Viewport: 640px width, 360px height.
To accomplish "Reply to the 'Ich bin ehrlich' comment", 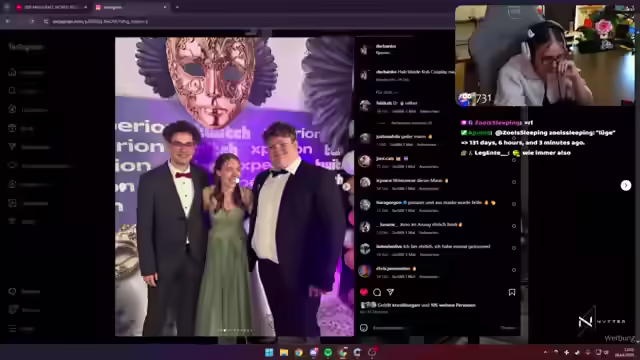I will (429, 255).
